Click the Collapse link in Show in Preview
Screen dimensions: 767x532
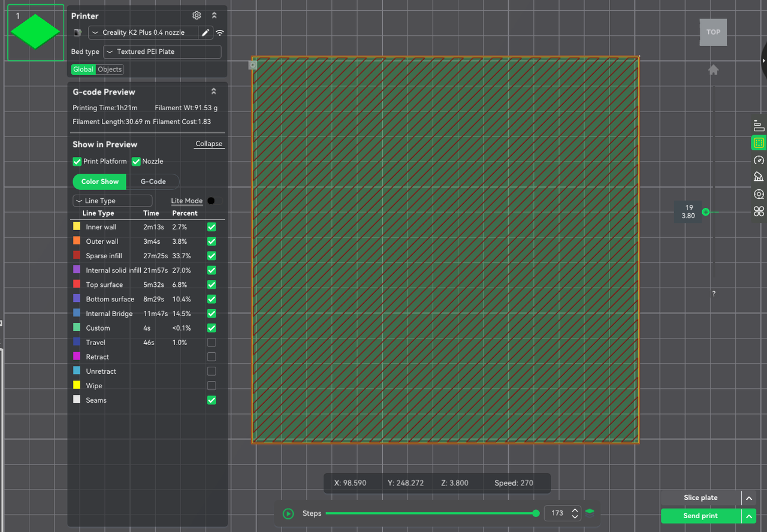click(x=209, y=144)
